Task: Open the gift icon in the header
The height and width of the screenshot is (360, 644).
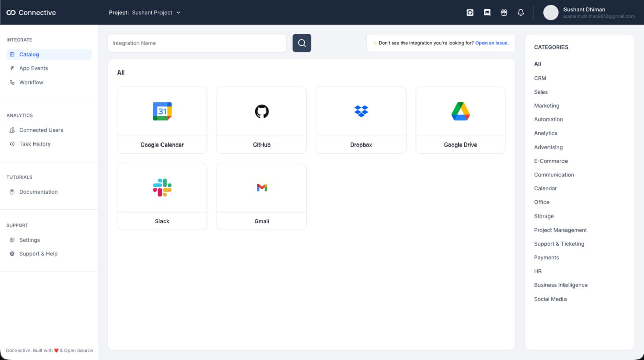Action: click(504, 13)
